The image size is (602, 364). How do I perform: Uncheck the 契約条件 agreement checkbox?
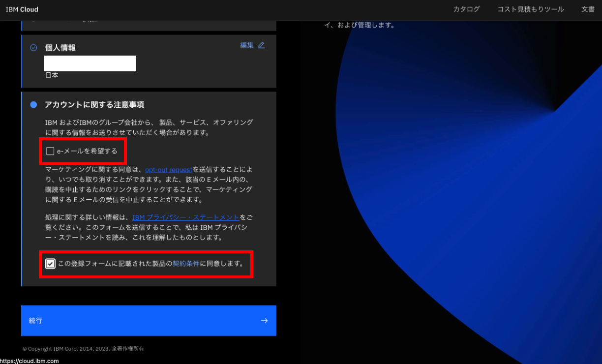[x=50, y=264]
